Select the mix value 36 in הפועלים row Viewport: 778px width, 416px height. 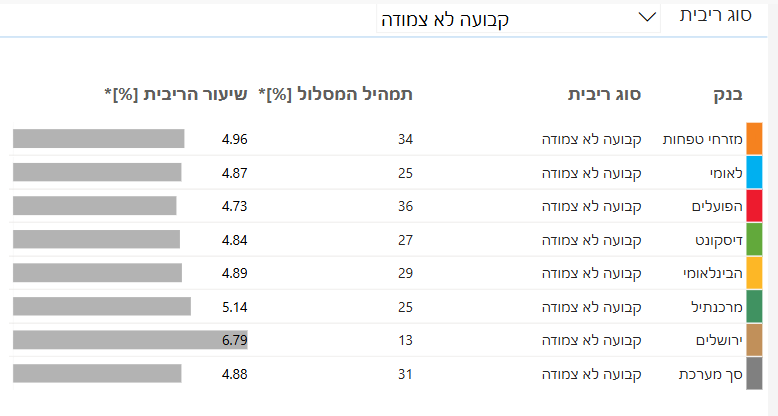click(x=405, y=206)
